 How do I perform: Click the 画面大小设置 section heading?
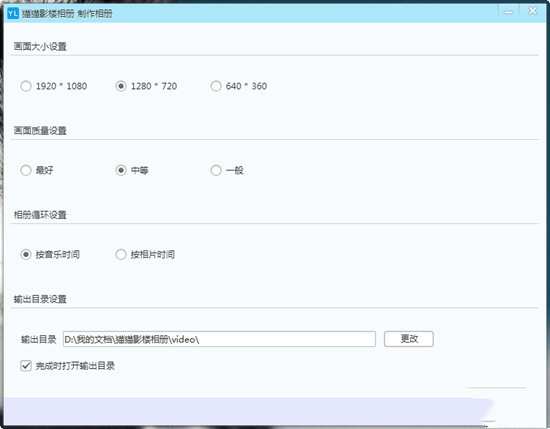click(40, 46)
